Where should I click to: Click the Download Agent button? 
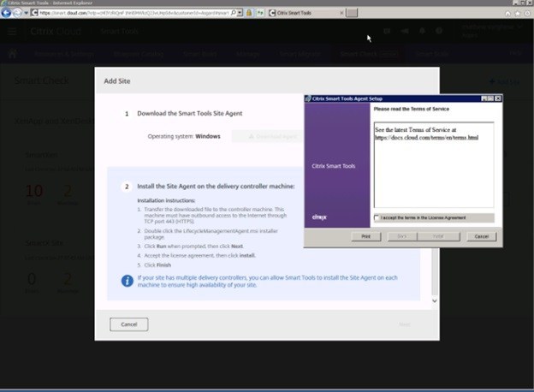267,137
